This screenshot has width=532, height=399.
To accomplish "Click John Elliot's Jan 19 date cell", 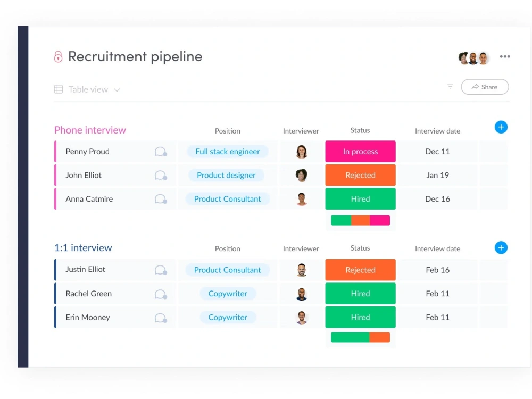I will 437,175.
